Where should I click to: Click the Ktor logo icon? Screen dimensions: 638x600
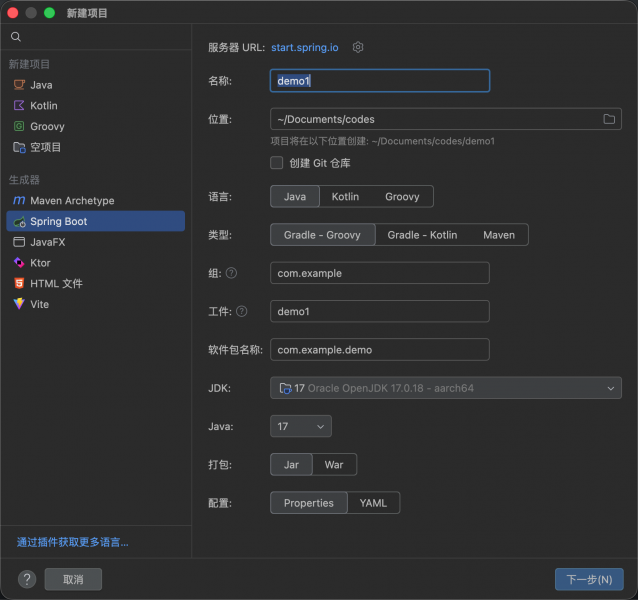19,263
